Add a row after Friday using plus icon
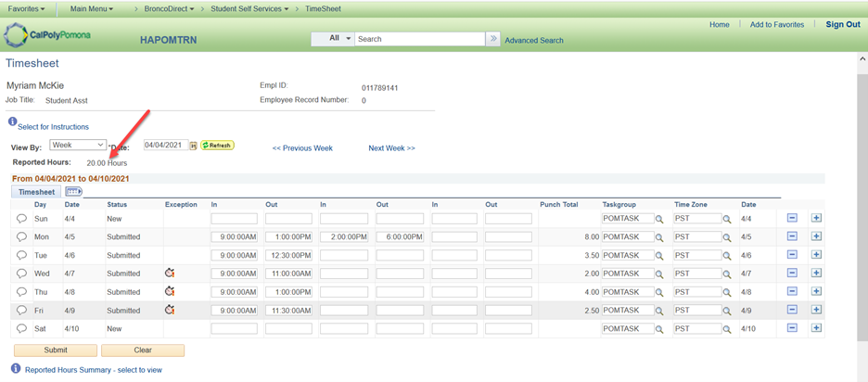The height and width of the screenshot is (382, 868). pyautogui.click(x=816, y=310)
